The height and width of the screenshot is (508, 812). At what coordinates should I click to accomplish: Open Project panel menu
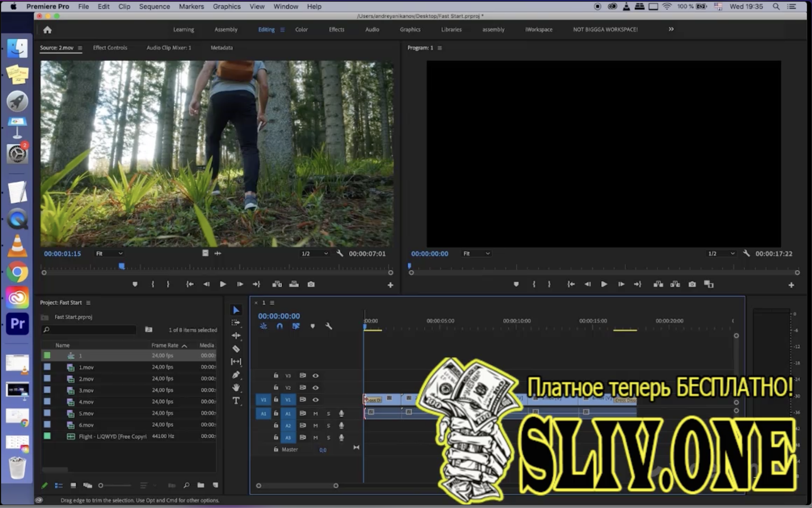[x=88, y=303]
